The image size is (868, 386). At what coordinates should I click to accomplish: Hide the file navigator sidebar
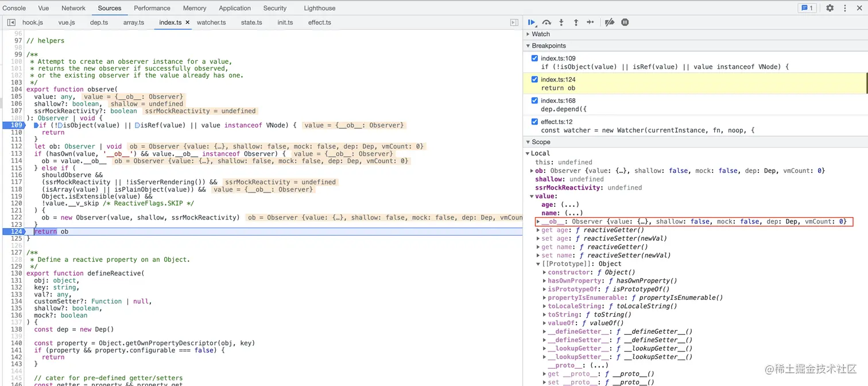(11, 22)
